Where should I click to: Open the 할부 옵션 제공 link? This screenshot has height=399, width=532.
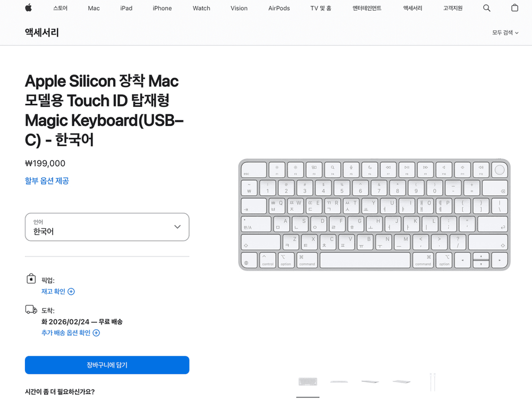(47, 180)
